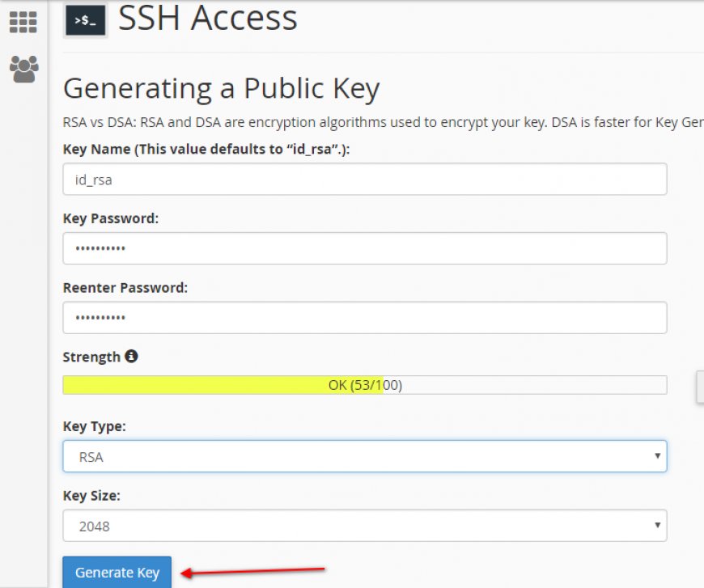Viewport: 704px width, 588px height.
Task: Focus the Key Name input field
Action: pos(364,180)
